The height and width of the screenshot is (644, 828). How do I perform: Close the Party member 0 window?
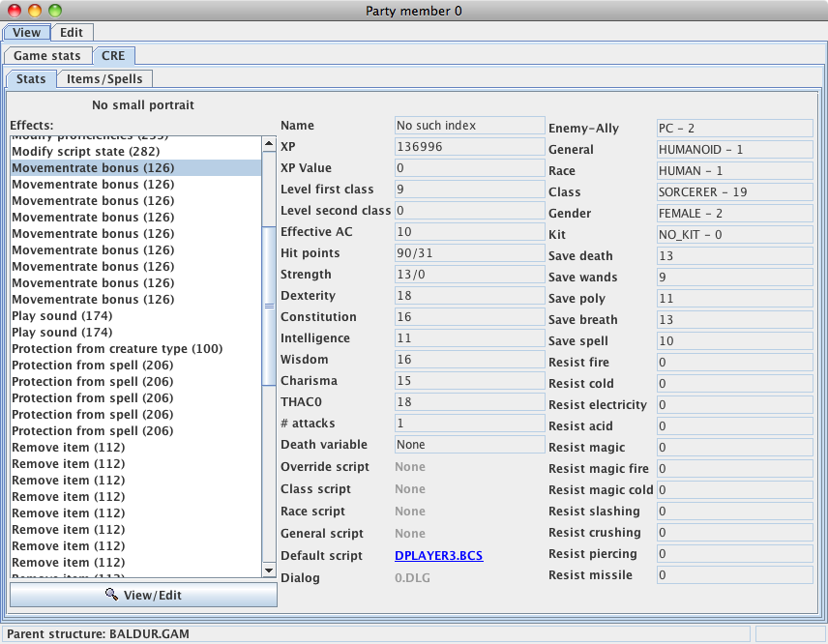[x=13, y=10]
